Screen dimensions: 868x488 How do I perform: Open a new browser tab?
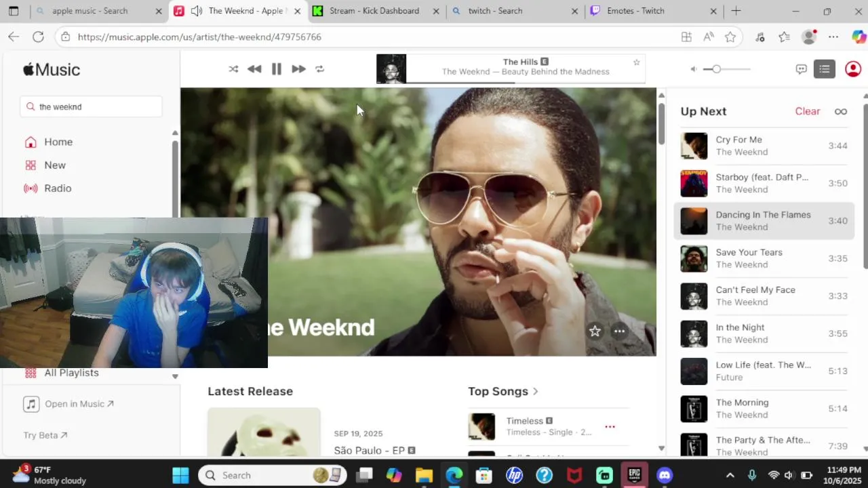[736, 11]
